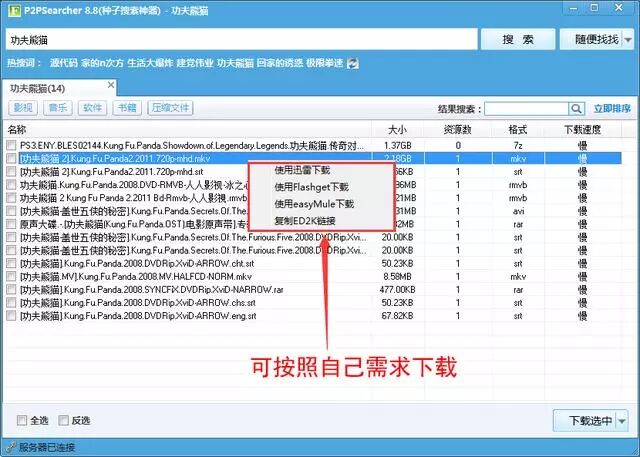This screenshot has width=640, height=457.
Task: Sort by the 下载速度 column header
Action: [582, 130]
